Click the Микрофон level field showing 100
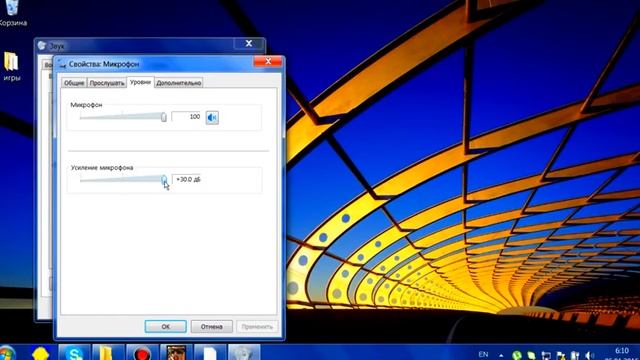 click(x=186, y=117)
